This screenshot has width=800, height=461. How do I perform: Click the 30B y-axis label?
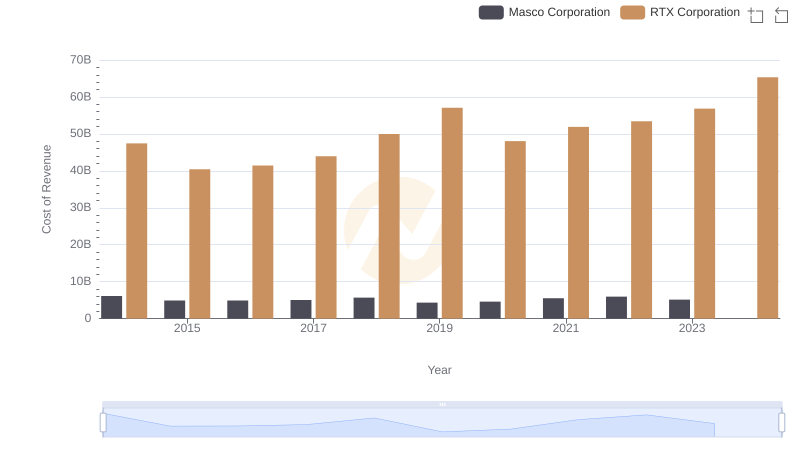[x=81, y=207]
